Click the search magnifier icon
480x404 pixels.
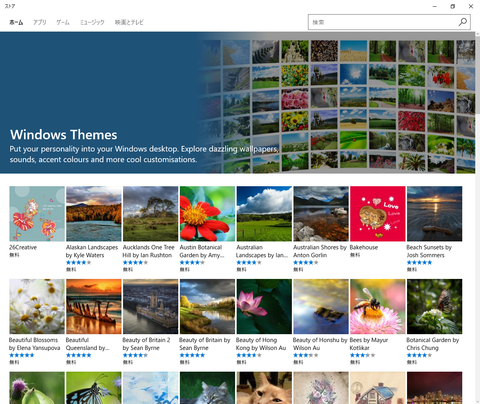tap(463, 22)
